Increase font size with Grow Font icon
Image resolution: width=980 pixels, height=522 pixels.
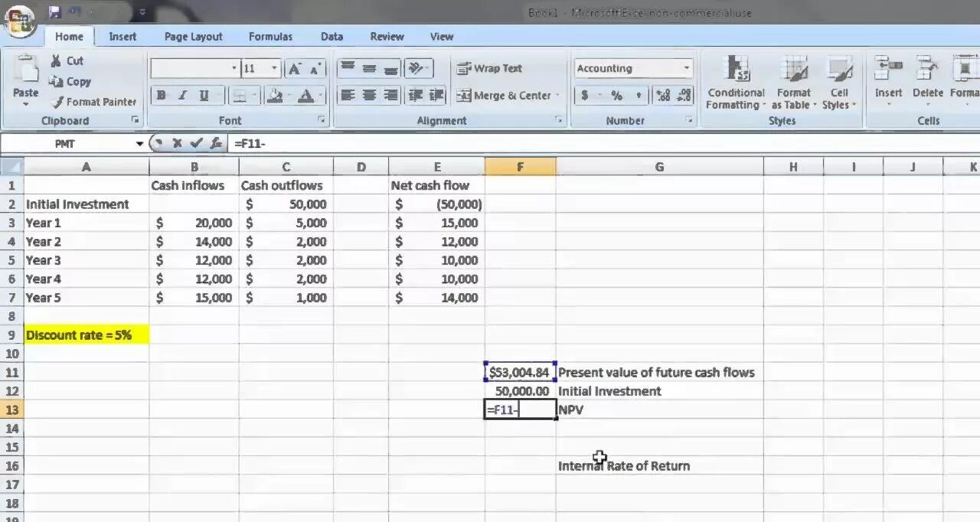(294, 69)
